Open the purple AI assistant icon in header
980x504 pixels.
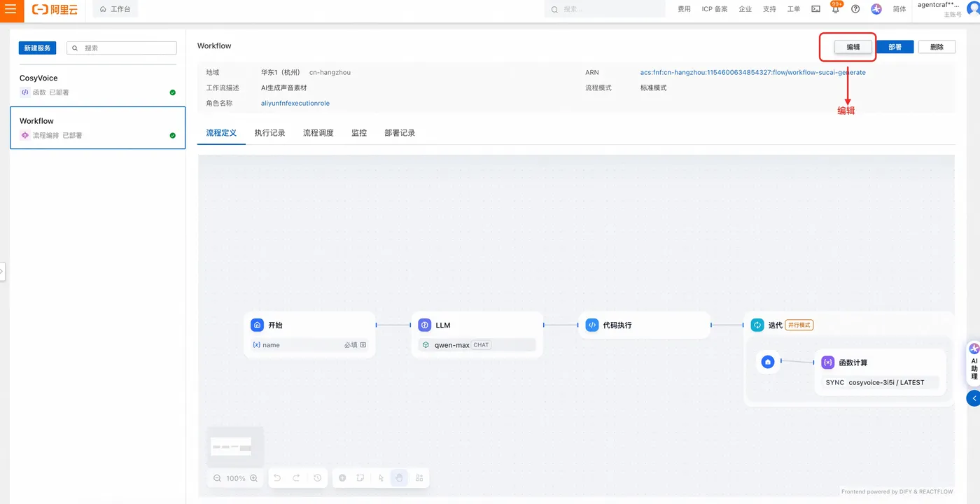coord(876,9)
